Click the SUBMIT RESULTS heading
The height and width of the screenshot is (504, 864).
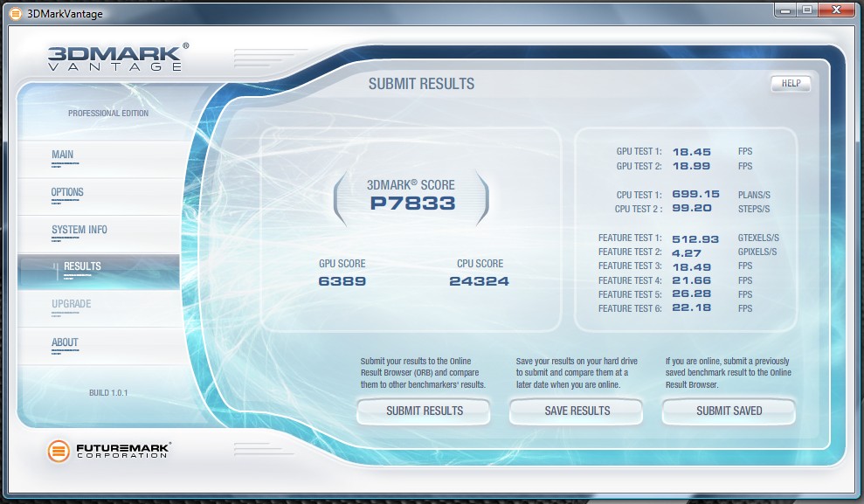click(x=422, y=84)
